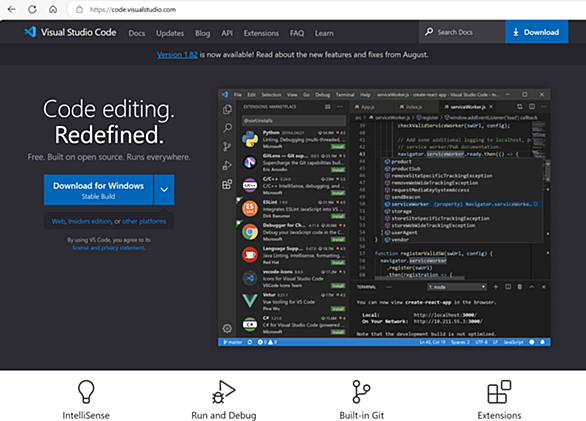Click Download for Windows Stable Build
The width and height of the screenshot is (586, 421).
tap(98, 190)
